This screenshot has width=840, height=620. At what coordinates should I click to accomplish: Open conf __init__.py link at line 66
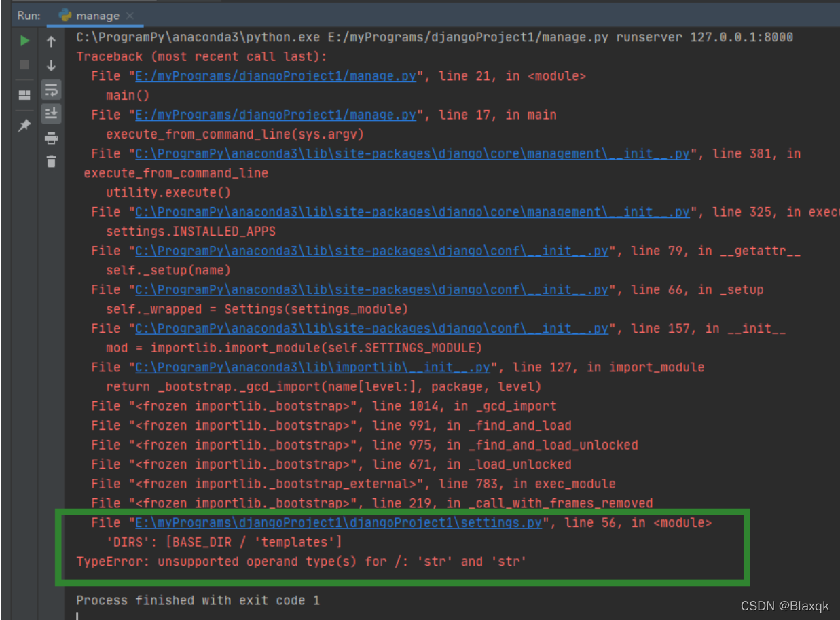(x=371, y=289)
